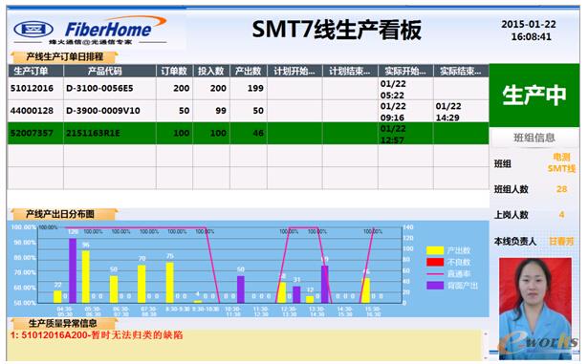Select order row 44000128
This screenshot has height=364, width=588.
point(249,111)
